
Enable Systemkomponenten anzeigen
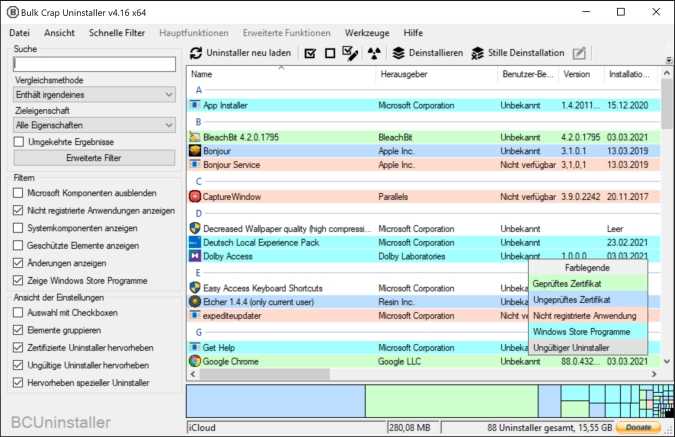pyautogui.click(x=18, y=228)
